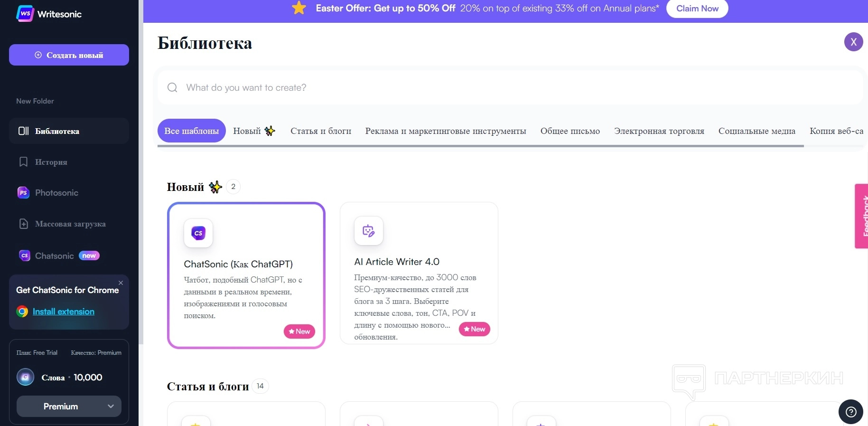Click the Claim Now button

(697, 8)
